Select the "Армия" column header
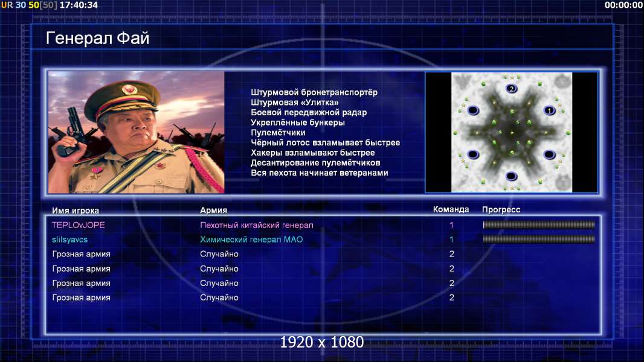This screenshot has width=644, height=362. pyautogui.click(x=214, y=210)
